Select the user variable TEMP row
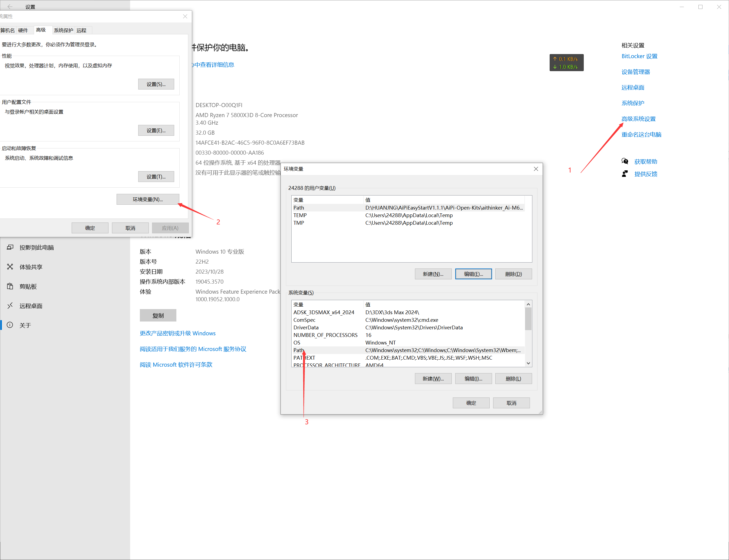 pos(408,215)
